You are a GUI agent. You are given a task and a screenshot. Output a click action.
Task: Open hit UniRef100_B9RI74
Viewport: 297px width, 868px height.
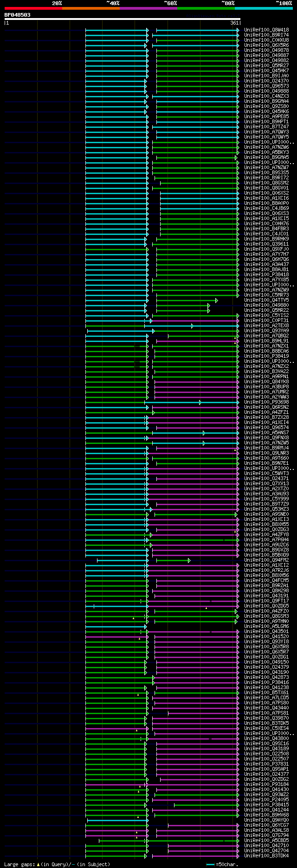click(266, 35)
